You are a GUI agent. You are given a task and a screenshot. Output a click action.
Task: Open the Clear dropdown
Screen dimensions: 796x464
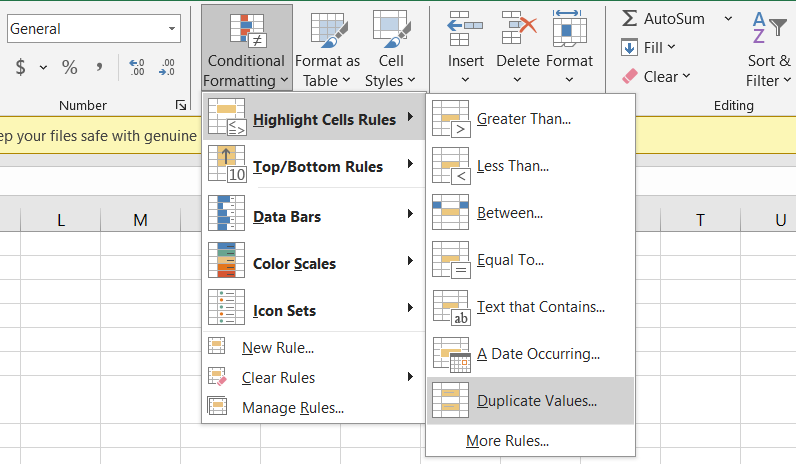pos(656,77)
